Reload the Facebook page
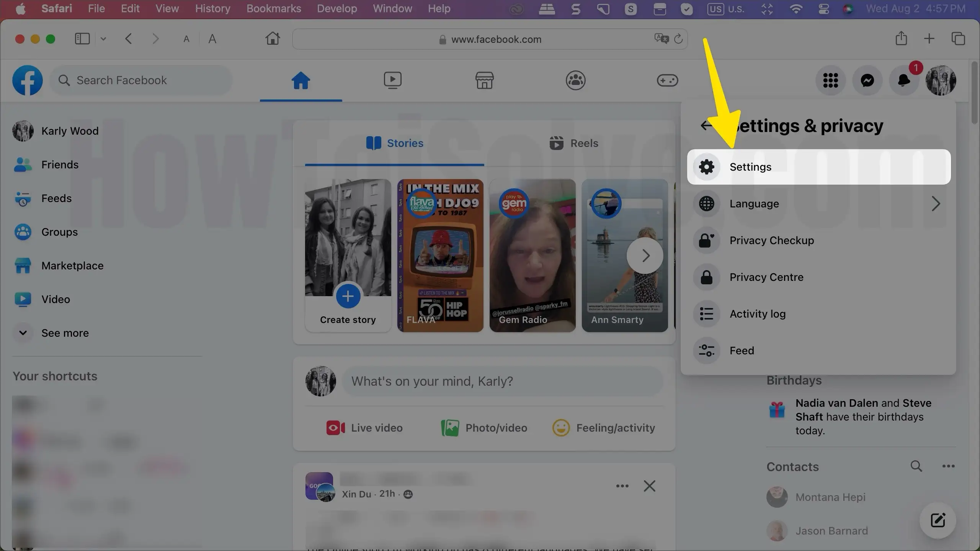 click(678, 39)
